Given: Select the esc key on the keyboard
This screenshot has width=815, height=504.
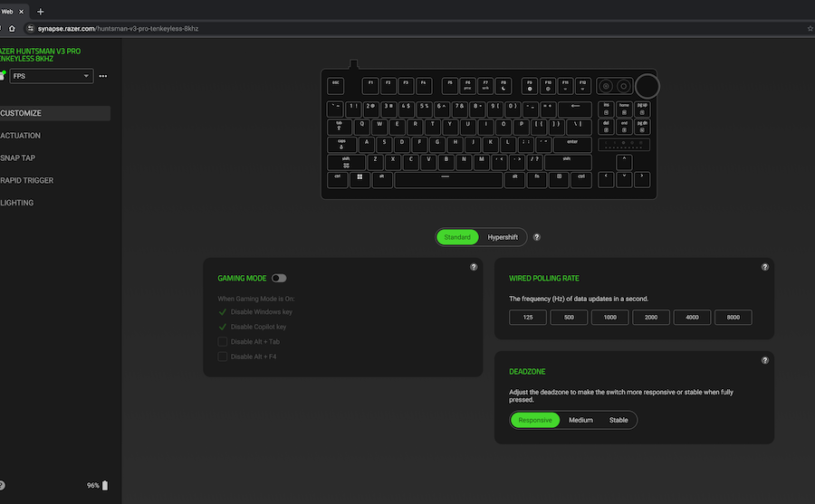Looking at the screenshot, I should coord(336,86).
